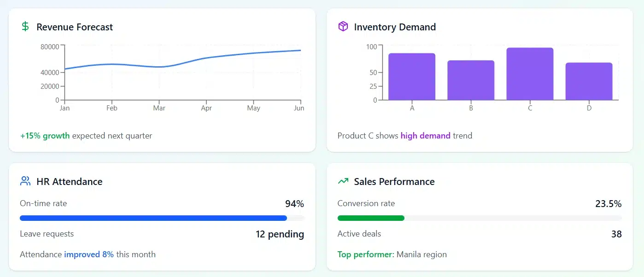Viewport: 644px width, 277px height.
Task: Click the 38 active deals counter
Action: pyautogui.click(x=617, y=234)
